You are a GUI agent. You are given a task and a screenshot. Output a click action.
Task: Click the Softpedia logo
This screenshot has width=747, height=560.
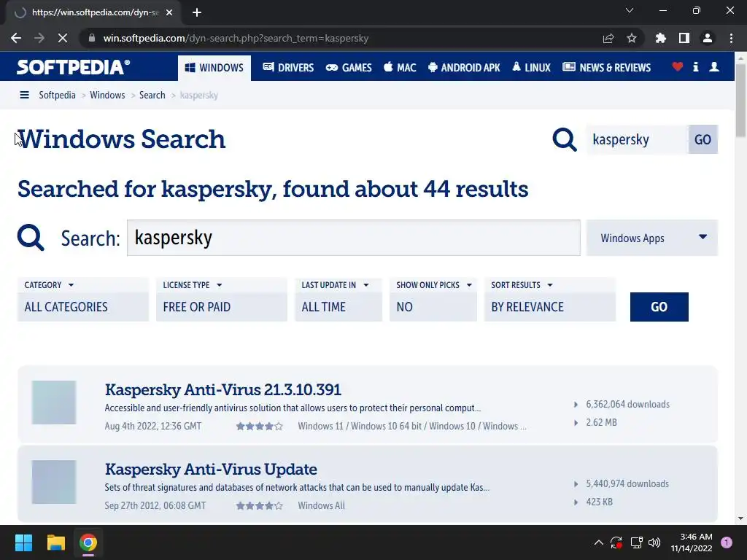[73, 67]
